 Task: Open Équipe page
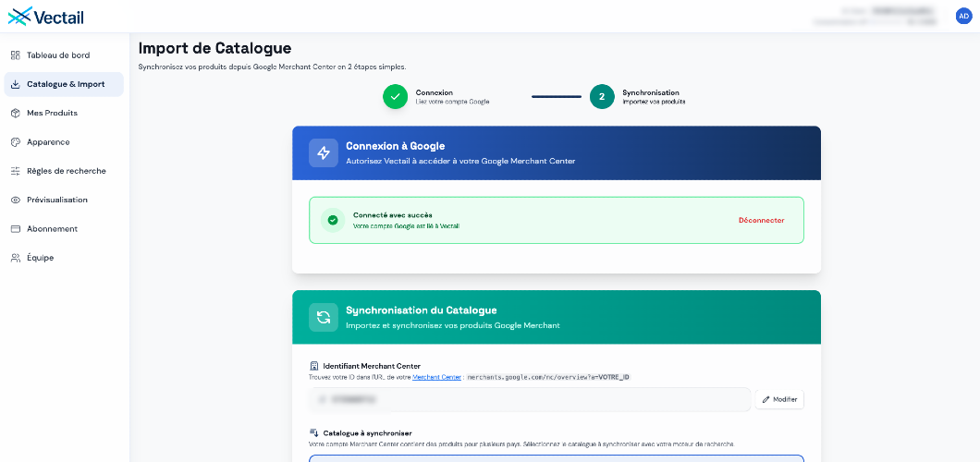[x=64, y=258]
